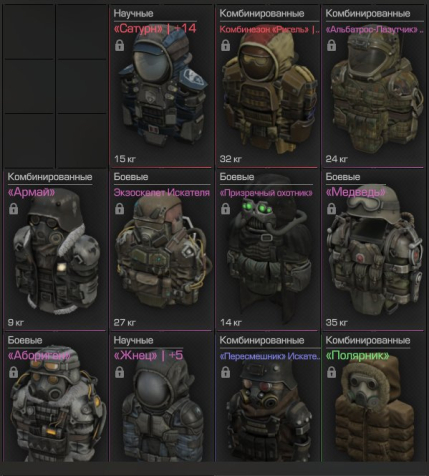This screenshot has height=476, width=429.
Task: Select the «Сатурн» +14 armor image
Action: coord(164,88)
